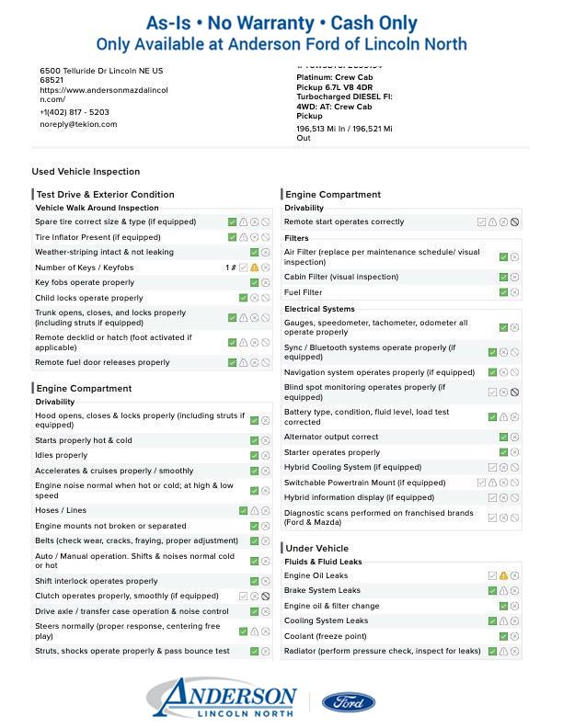
Task: Click the warning triangle icon for Spare tire row
Action: (x=244, y=222)
